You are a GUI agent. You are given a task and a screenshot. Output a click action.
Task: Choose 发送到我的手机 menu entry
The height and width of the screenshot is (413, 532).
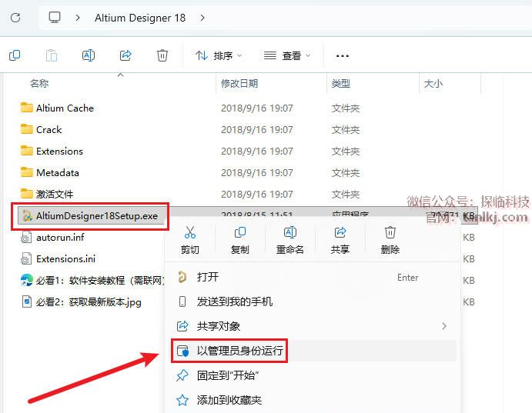312,301
